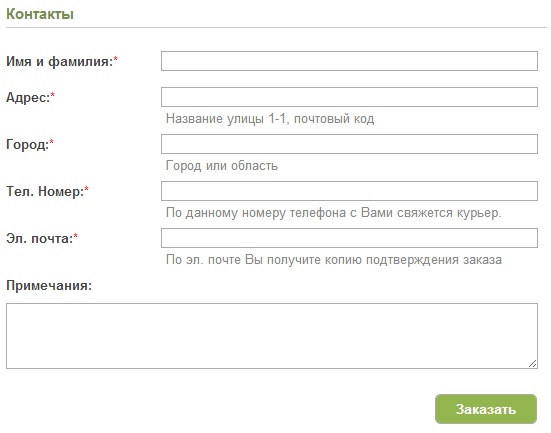This screenshot has height=433, width=551.
Task: Click the Контакты section heading
Action: (x=40, y=14)
